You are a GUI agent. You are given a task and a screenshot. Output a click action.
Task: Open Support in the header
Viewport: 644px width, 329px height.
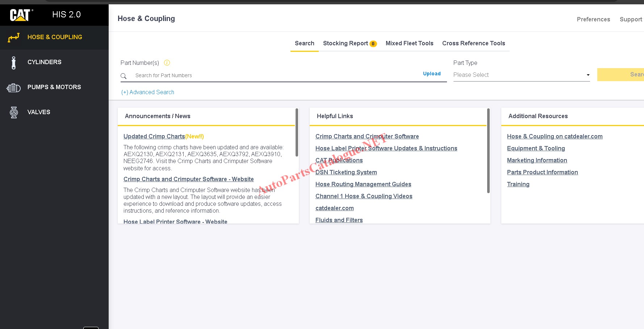point(631,19)
